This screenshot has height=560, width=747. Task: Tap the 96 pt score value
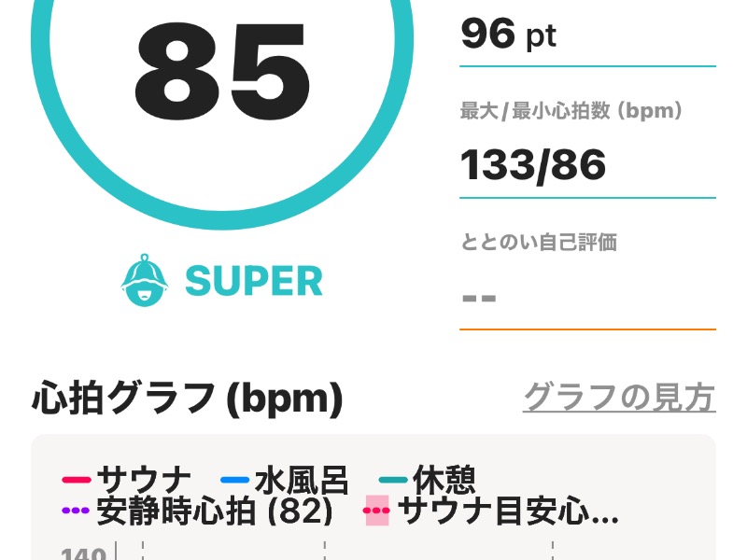click(x=508, y=35)
